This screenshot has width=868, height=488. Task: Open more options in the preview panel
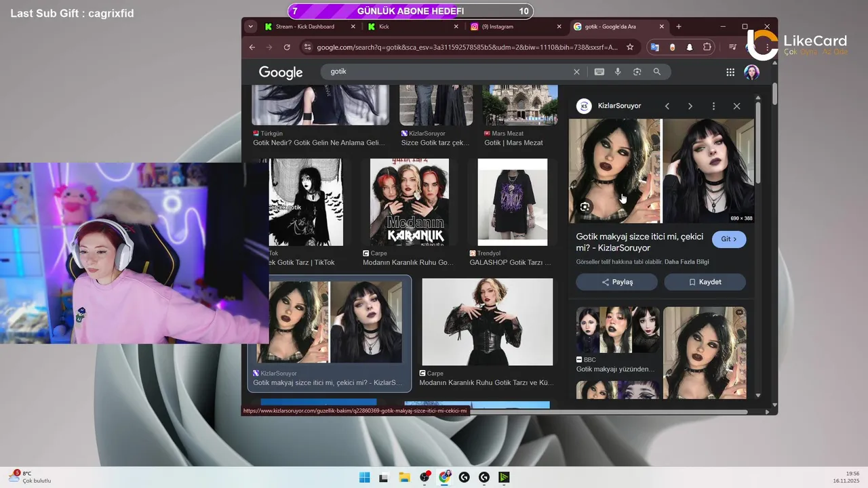713,106
